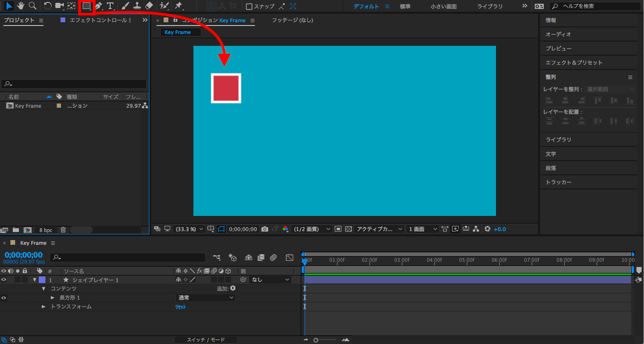Click スイッチ / モード toggle button

206,340
